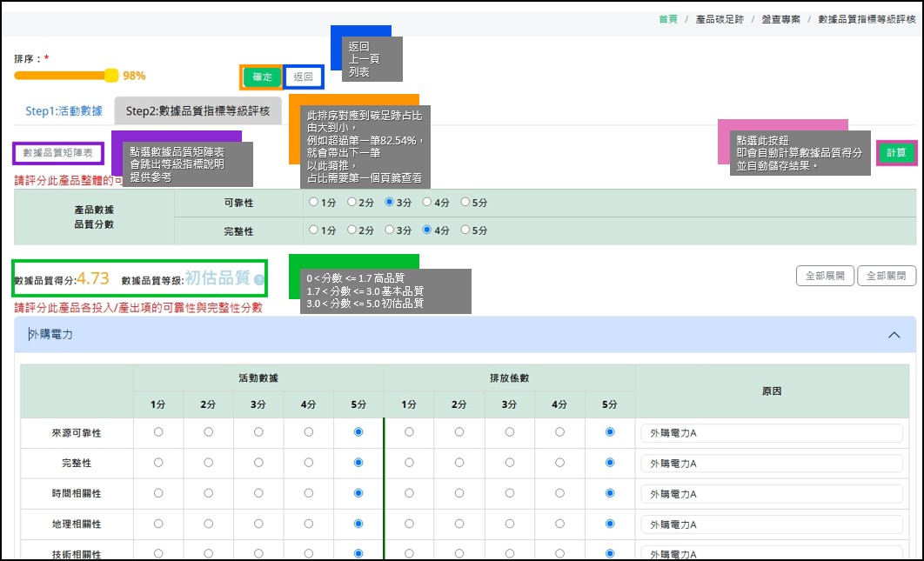Viewport: 924px width, 561px height.
Task: Select 5分 for 完整性 product score
Action: pos(465,230)
